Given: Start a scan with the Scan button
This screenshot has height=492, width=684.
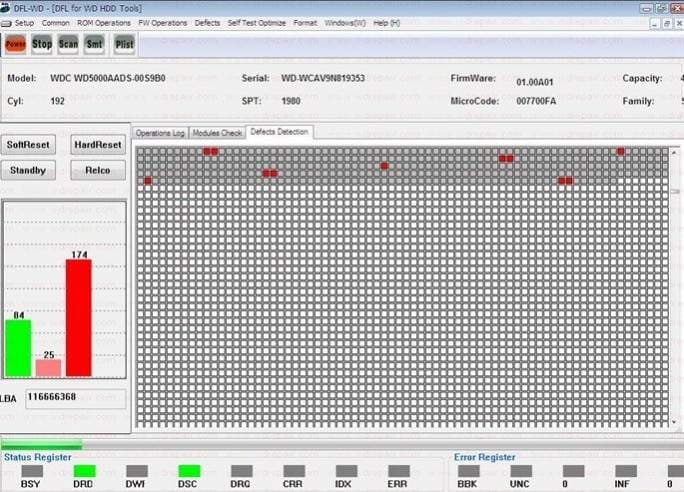Looking at the screenshot, I should tap(68, 44).
